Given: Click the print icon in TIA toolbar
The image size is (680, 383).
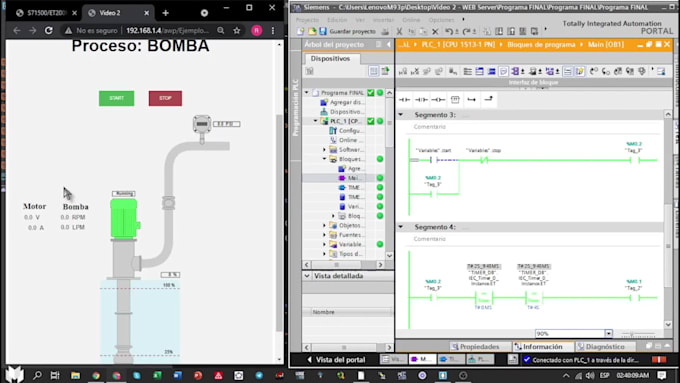Looking at the screenshot, I should point(385,31).
